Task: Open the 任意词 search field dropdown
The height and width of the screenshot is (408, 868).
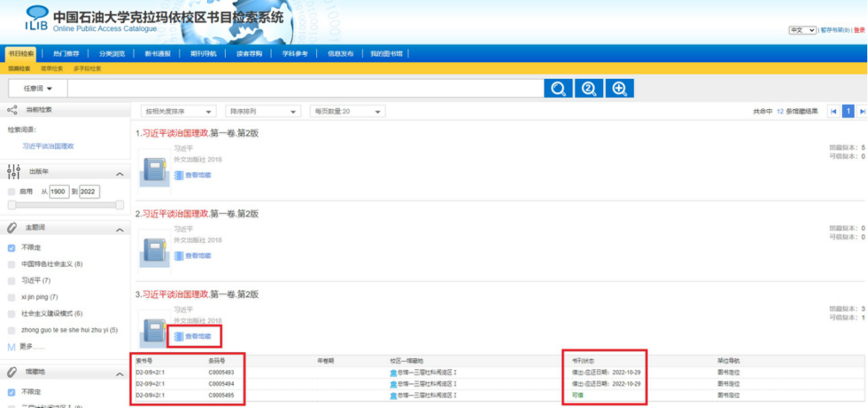Action: (38, 88)
